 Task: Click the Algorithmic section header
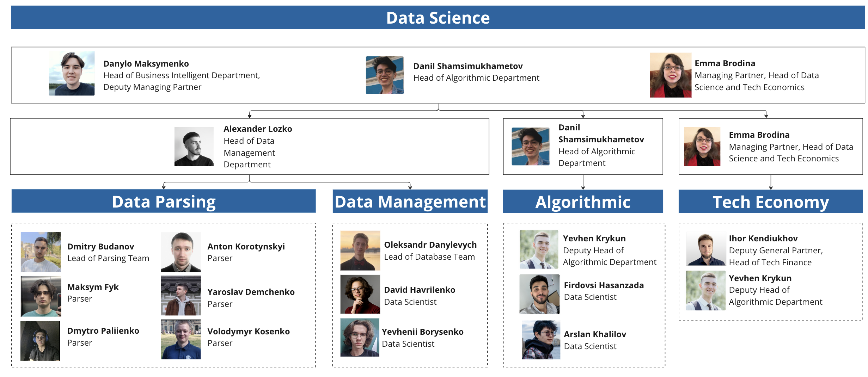point(583,202)
